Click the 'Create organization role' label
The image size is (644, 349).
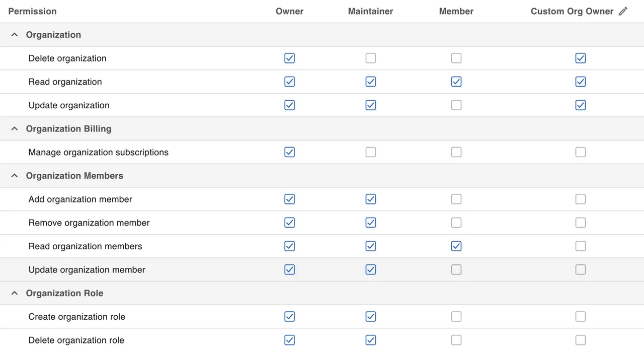point(76,317)
